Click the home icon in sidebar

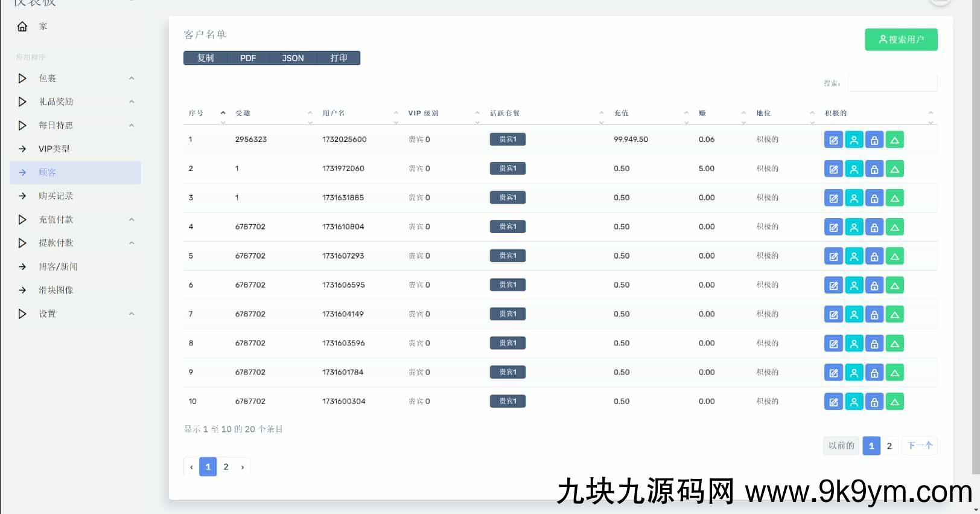22,27
